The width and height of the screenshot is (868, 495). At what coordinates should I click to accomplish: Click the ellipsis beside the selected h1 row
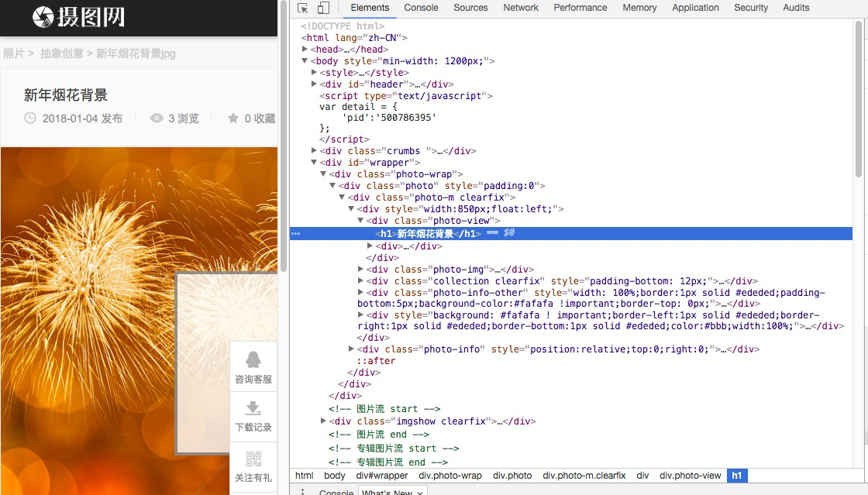(x=295, y=233)
